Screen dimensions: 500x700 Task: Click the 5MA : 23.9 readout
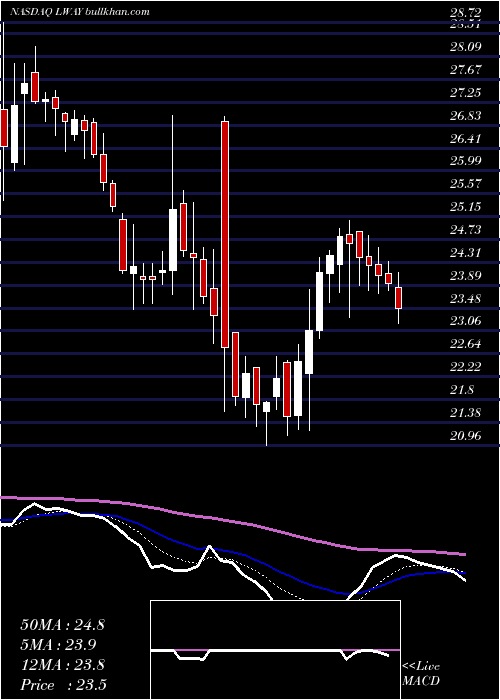tap(58, 645)
